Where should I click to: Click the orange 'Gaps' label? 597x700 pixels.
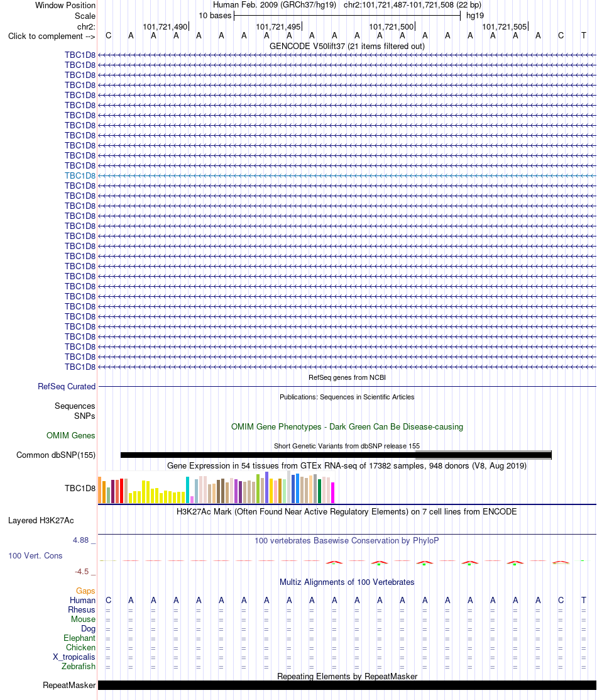coord(85,591)
